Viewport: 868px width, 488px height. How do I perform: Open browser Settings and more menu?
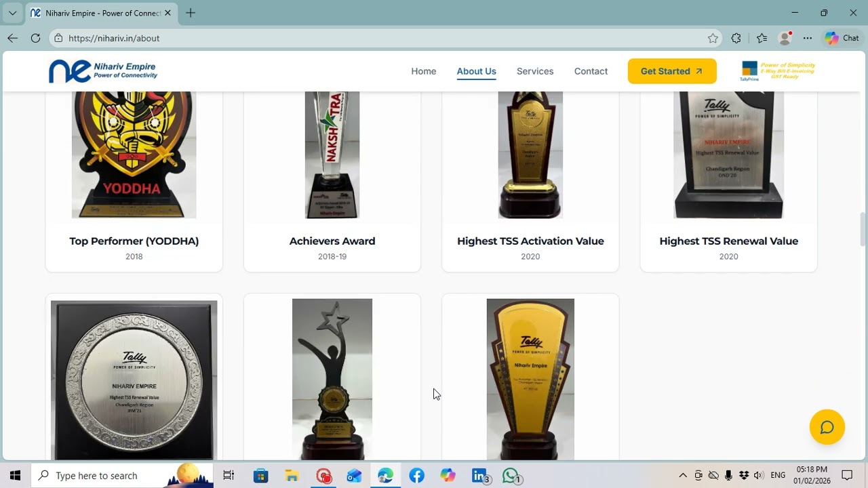808,39
